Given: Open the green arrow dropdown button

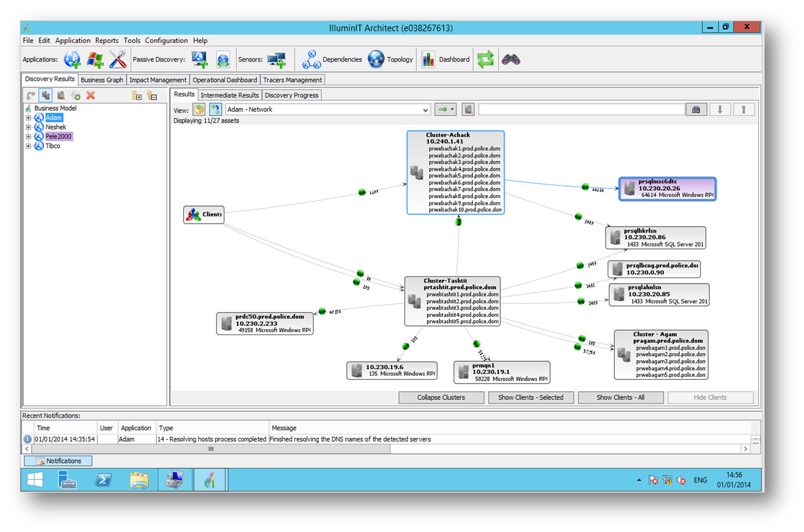Looking at the screenshot, I should point(444,110).
